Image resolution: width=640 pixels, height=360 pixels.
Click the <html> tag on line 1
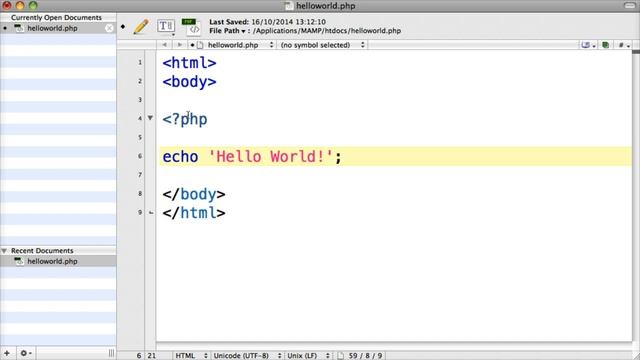(189, 63)
